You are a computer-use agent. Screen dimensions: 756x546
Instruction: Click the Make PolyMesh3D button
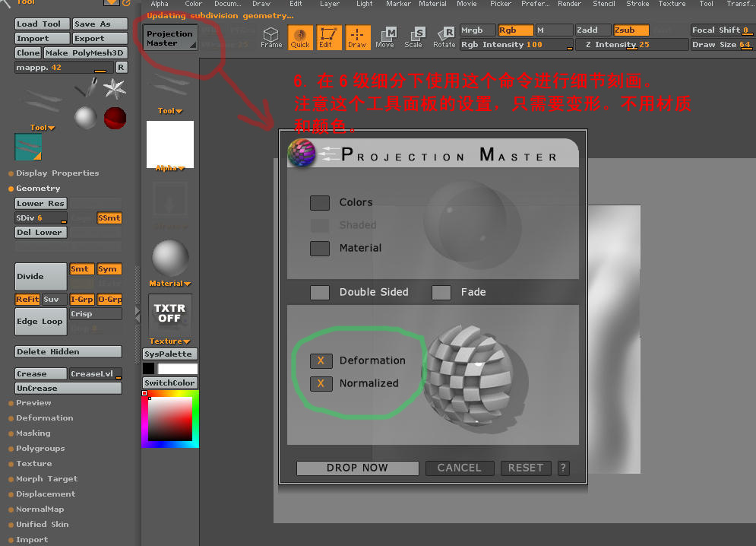(85, 52)
